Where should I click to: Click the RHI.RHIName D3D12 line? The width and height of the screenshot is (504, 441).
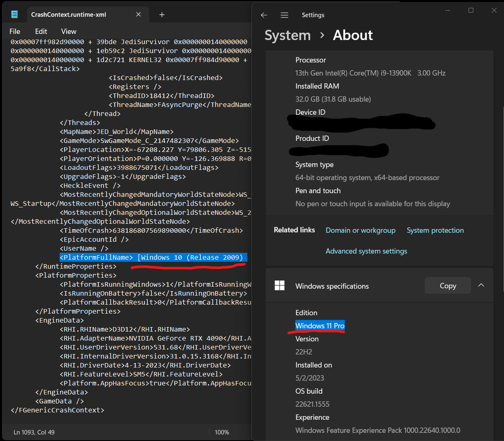click(125, 329)
